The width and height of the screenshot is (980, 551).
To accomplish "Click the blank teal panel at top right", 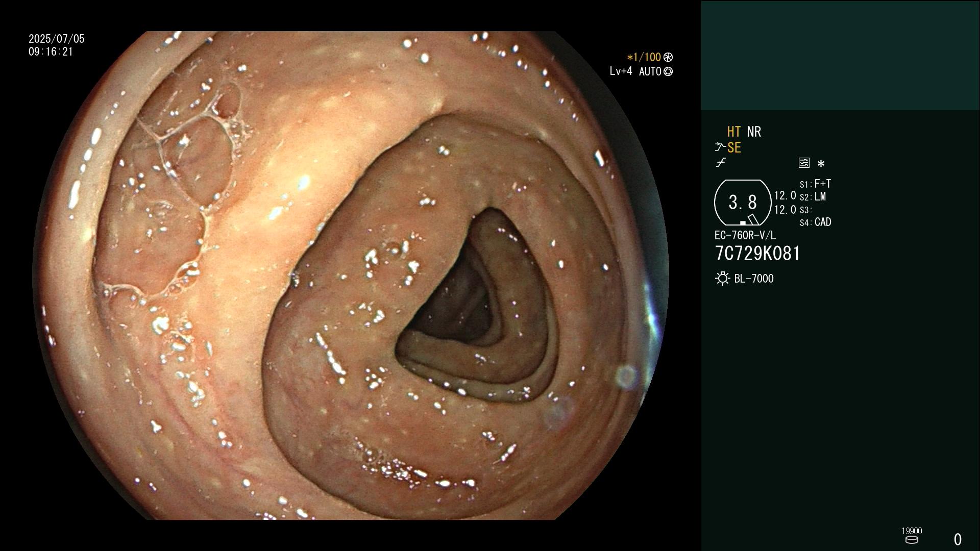I will [x=841, y=55].
